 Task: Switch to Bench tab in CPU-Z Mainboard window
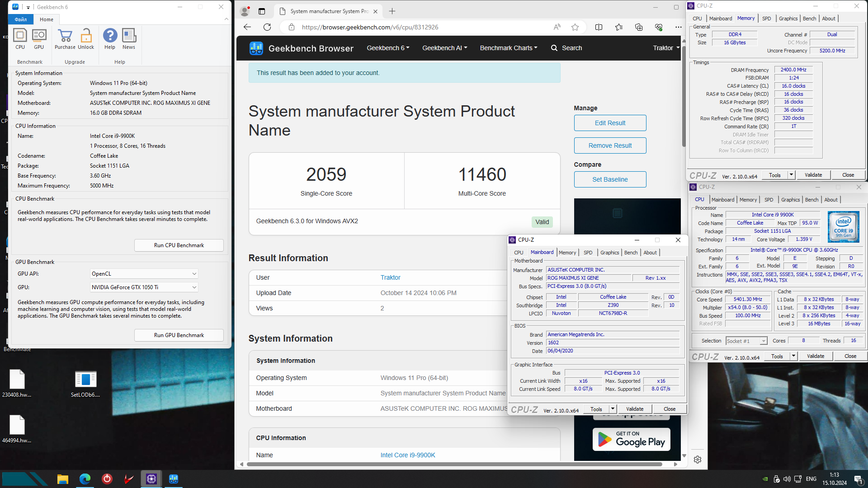point(631,253)
